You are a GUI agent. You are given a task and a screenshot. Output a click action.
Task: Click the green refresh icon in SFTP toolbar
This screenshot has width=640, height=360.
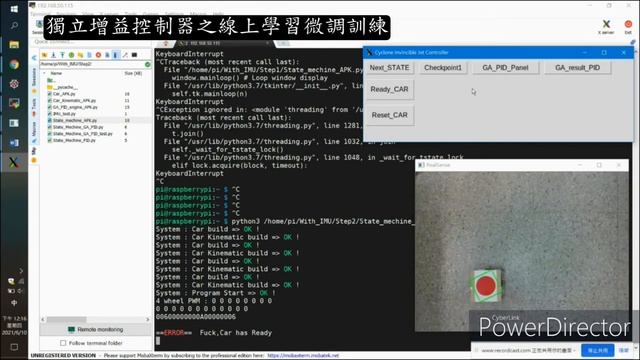71,55
